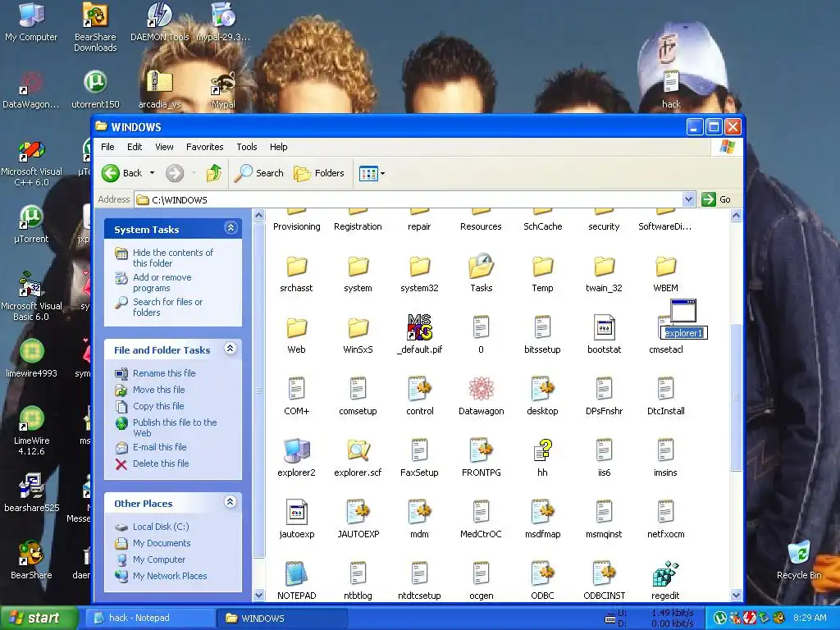The width and height of the screenshot is (840, 630).
Task: Open the Mypal raccoon desktop shortcut
Action: coord(223,89)
